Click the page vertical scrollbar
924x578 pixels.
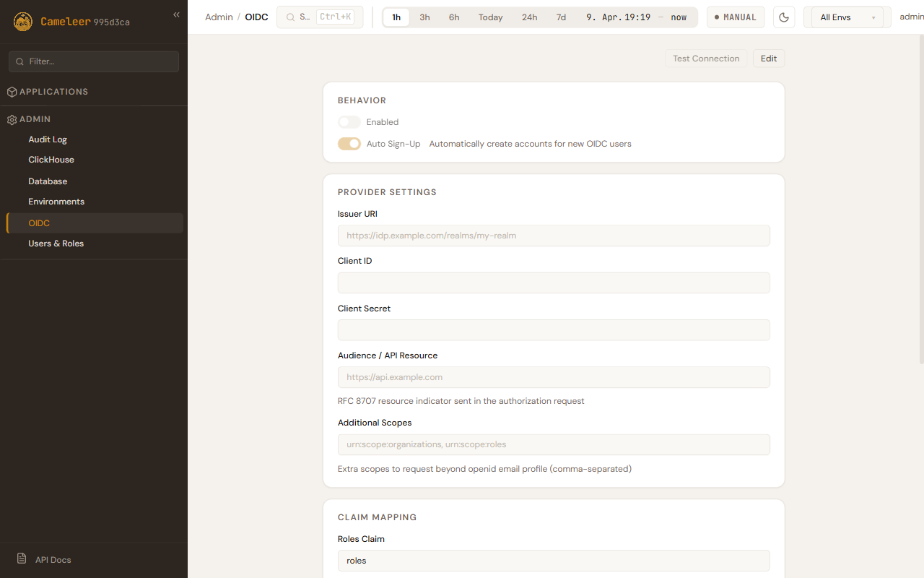[x=920, y=217]
